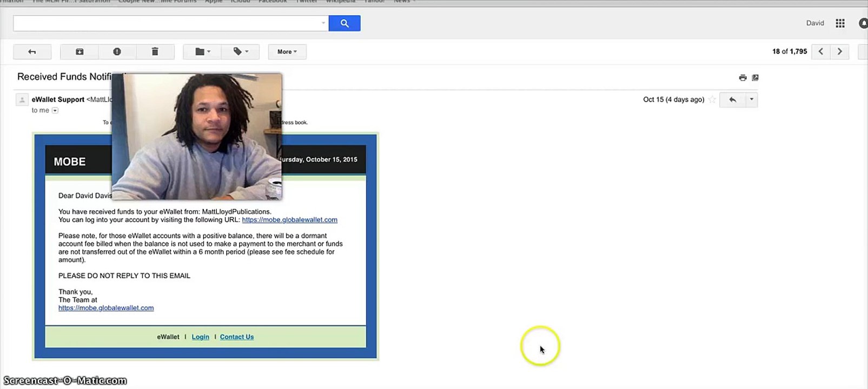Open mobe.globalewallet.com link in message body
The height and width of the screenshot is (389, 868).
(x=289, y=220)
